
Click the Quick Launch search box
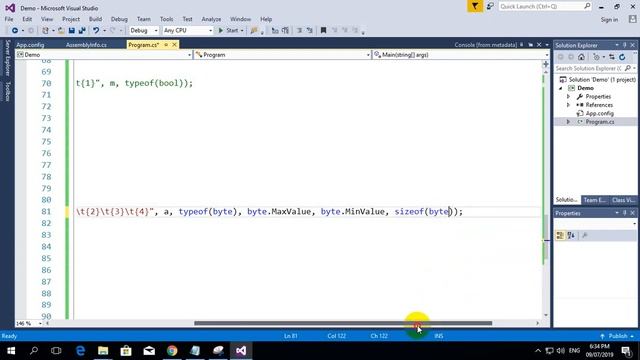click(544, 7)
